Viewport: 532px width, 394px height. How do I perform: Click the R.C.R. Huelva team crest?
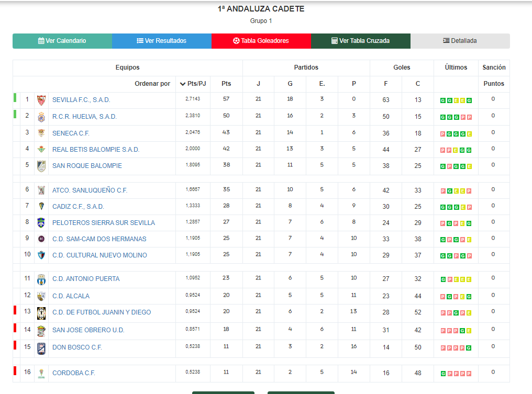point(41,117)
